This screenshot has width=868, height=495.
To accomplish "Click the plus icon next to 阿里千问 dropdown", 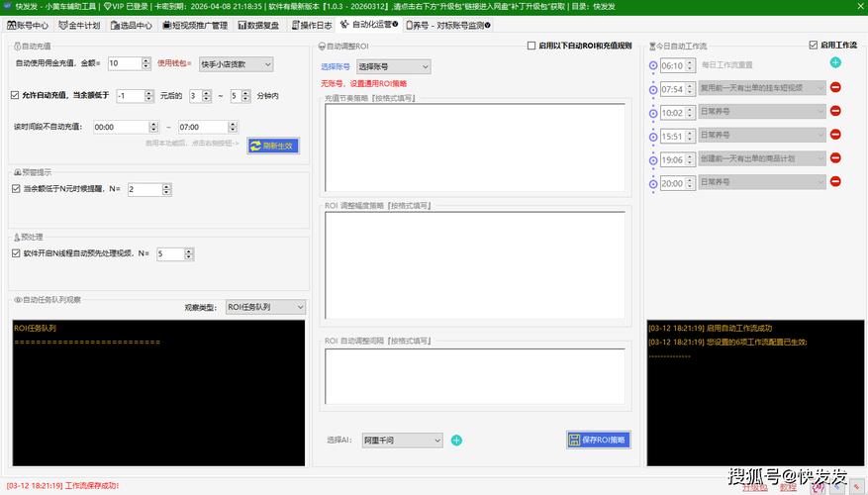I will click(456, 441).
